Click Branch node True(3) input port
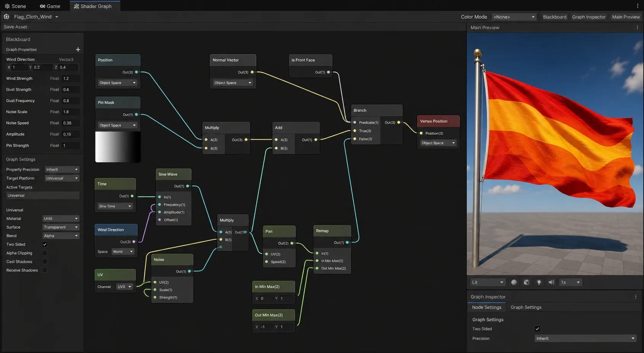The height and width of the screenshot is (353, 644). point(355,131)
